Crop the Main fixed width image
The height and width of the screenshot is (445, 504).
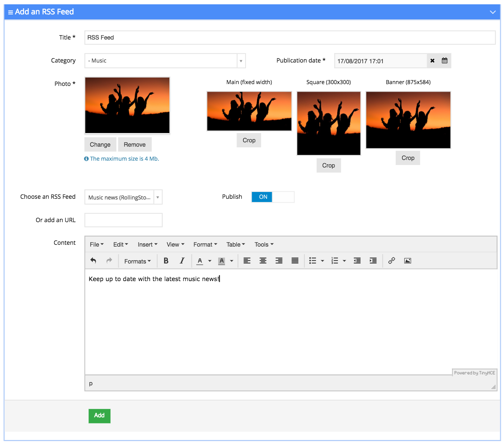click(249, 140)
